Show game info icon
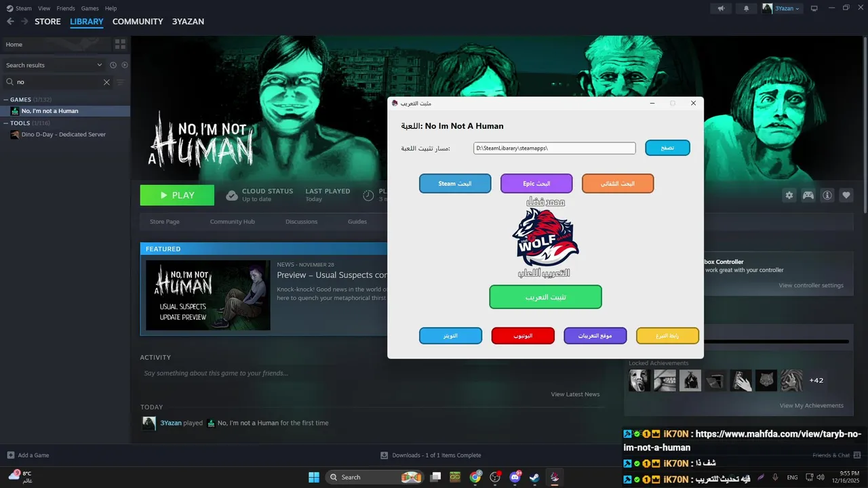The width and height of the screenshot is (868, 488). (x=827, y=195)
